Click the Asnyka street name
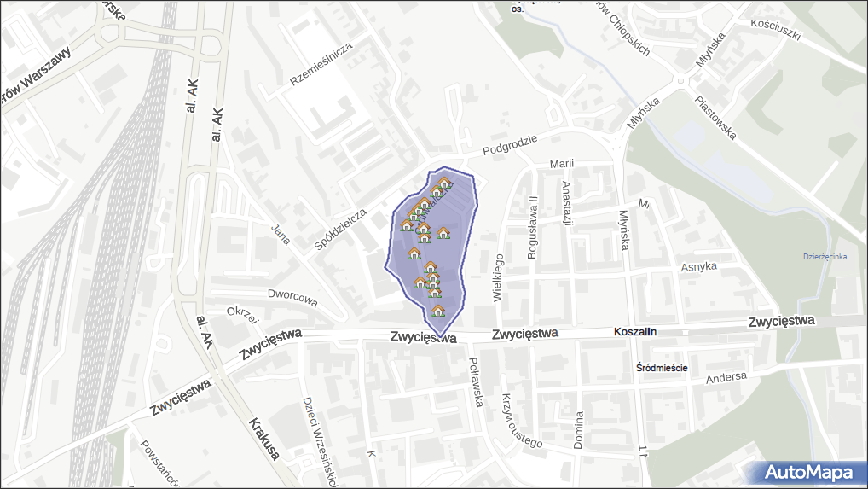The height and width of the screenshot is (489, 868). tap(698, 267)
